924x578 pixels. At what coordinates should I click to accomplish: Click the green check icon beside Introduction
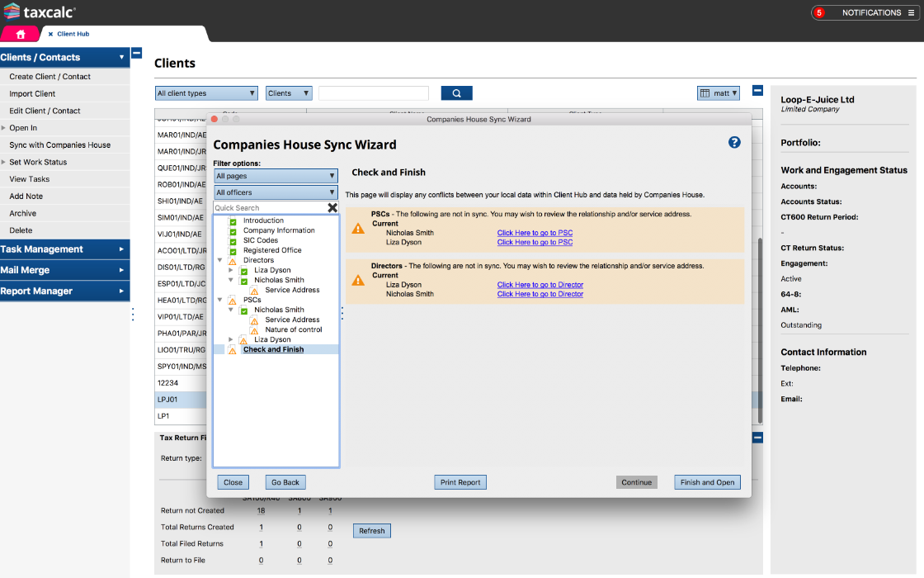pyautogui.click(x=233, y=221)
